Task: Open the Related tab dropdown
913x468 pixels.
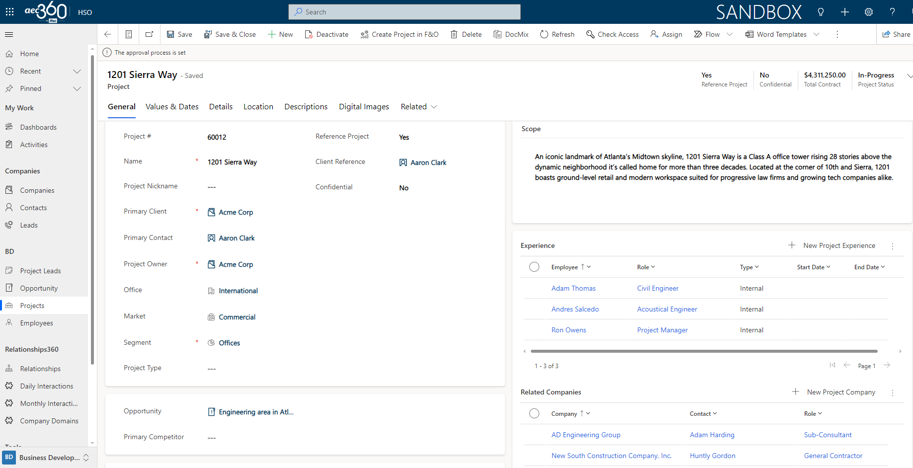Action: click(x=419, y=107)
